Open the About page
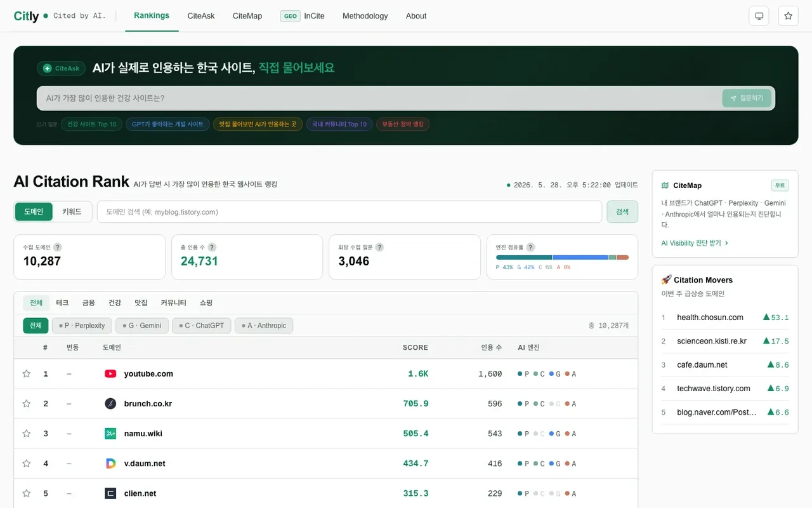 pos(416,16)
